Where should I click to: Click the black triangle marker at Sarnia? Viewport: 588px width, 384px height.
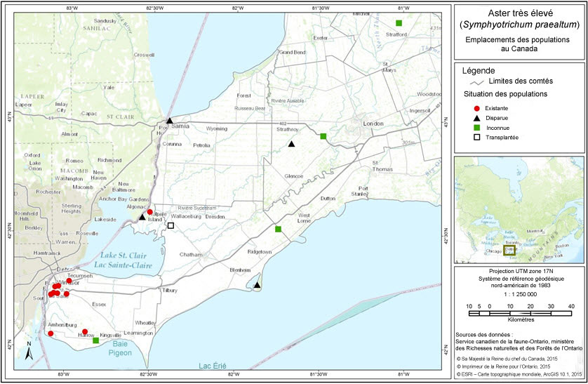coord(169,121)
